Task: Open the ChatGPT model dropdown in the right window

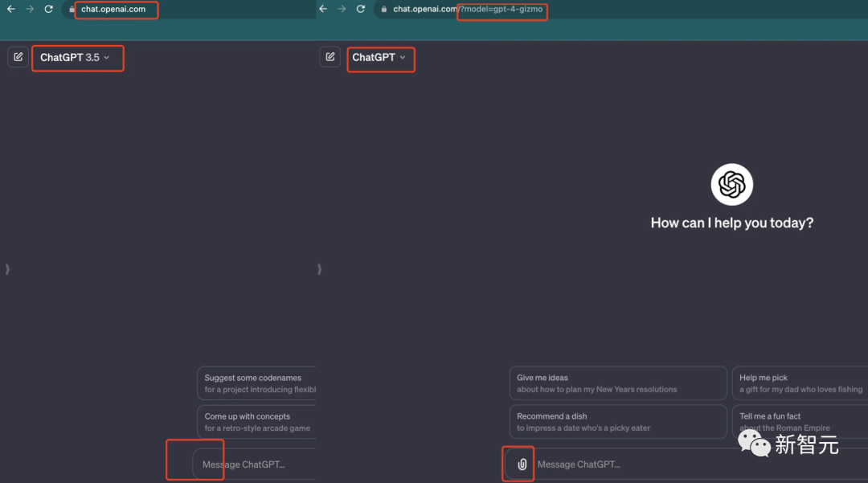Action: point(379,58)
